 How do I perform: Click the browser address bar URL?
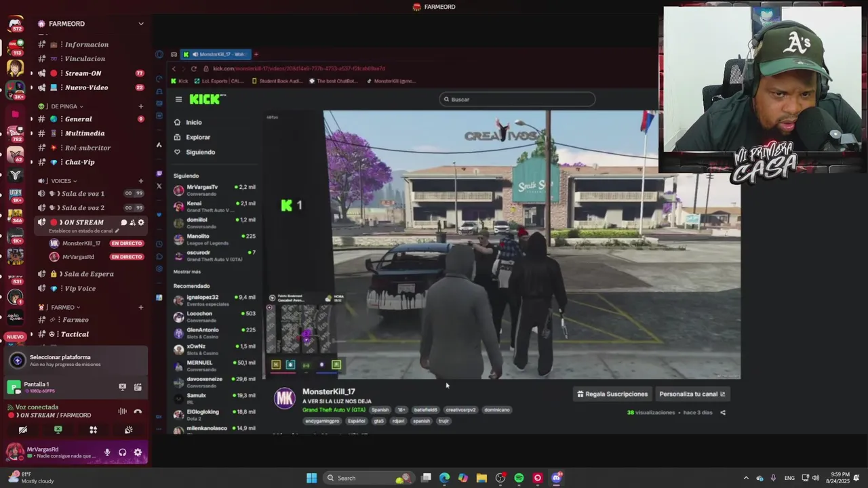299,68
